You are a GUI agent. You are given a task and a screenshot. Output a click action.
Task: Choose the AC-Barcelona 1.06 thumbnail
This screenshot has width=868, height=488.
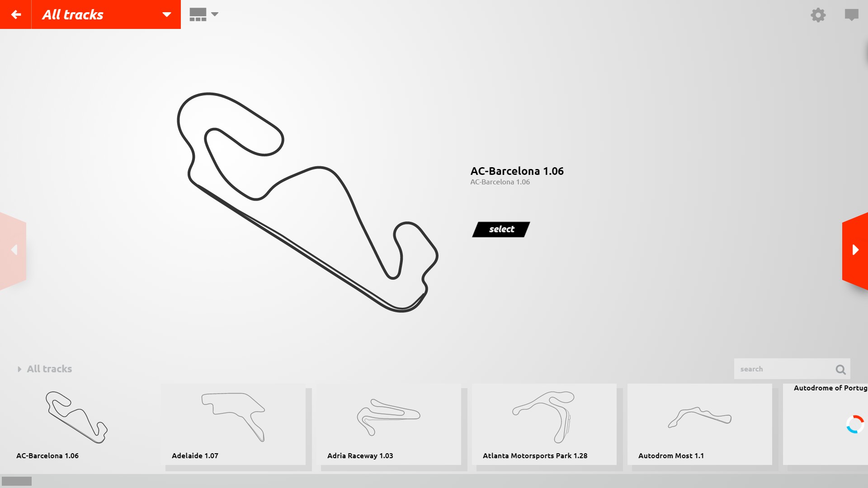pyautogui.click(x=77, y=424)
